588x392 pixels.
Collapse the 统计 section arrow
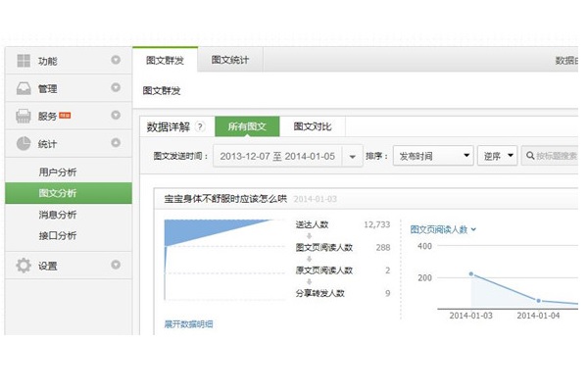click(x=116, y=142)
